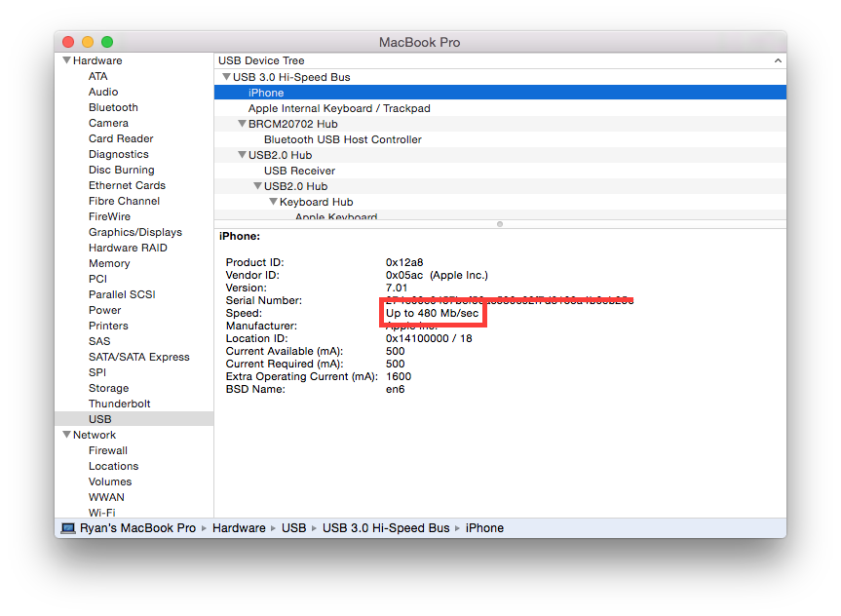The height and width of the screenshot is (616, 841).
Task: Select Card Reader category
Action: pyautogui.click(x=121, y=138)
